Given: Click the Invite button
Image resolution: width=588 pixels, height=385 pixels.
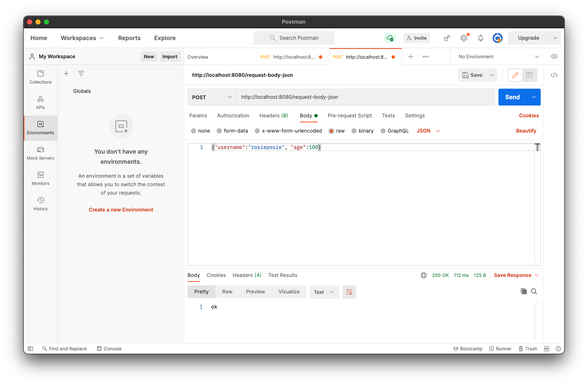Looking at the screenshot, I should (x=416, y=38).
